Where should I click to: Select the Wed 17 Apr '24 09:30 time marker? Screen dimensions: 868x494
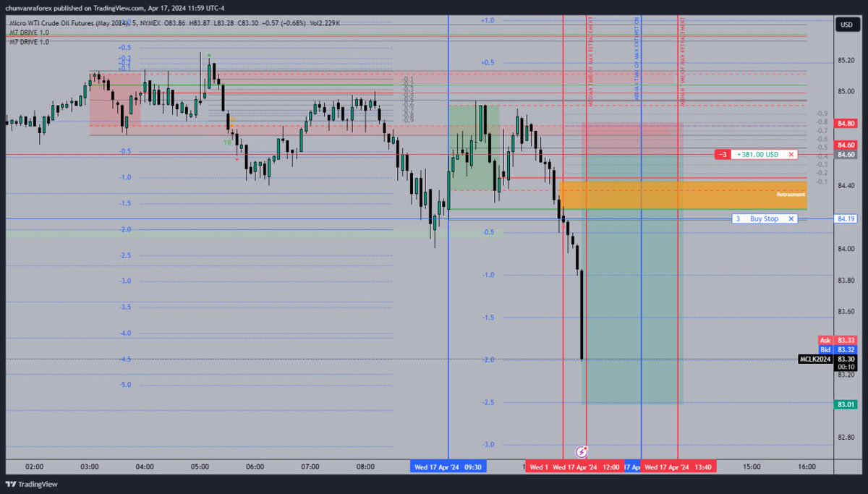447,467
